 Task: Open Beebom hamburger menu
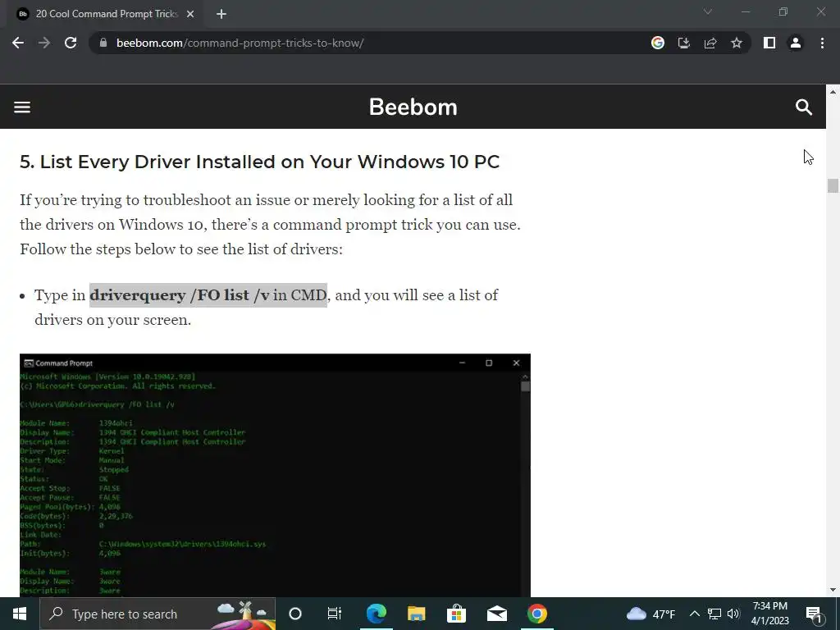(x=22, y=107)
